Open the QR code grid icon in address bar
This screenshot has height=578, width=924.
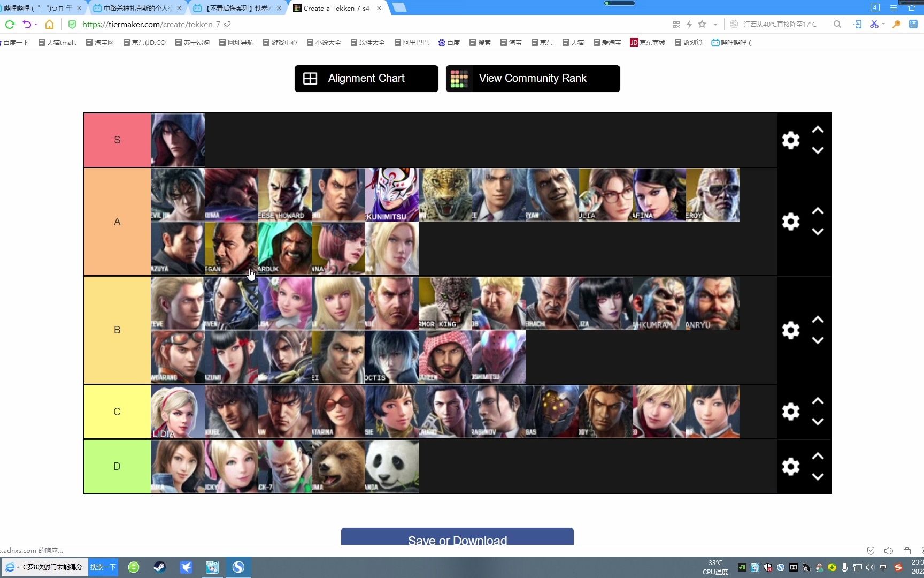tap(676, 24)
